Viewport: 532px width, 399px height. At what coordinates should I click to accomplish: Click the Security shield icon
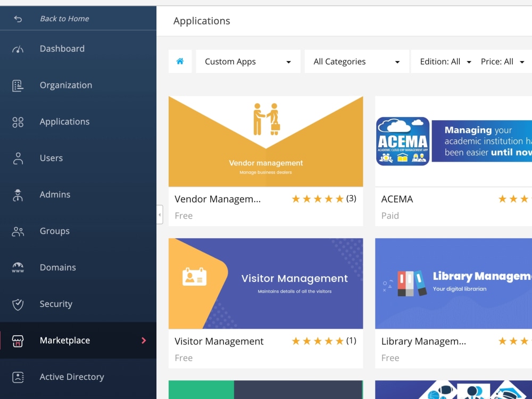click(18, 304)
